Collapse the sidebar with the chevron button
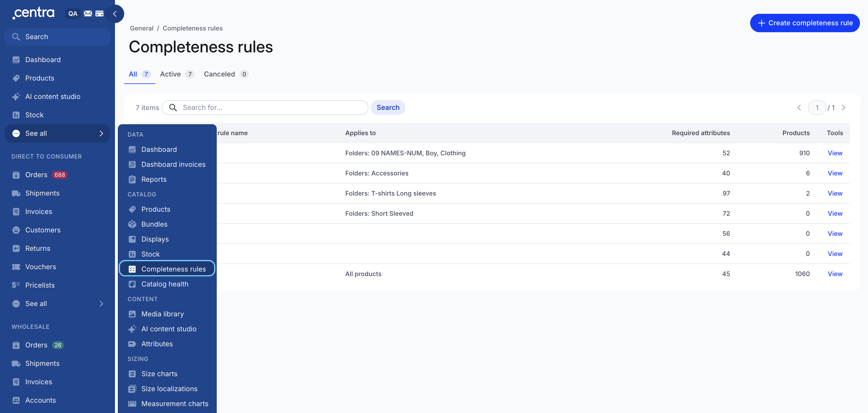Image resolution: width=868 pixels, height=413 pixels. 115,14
